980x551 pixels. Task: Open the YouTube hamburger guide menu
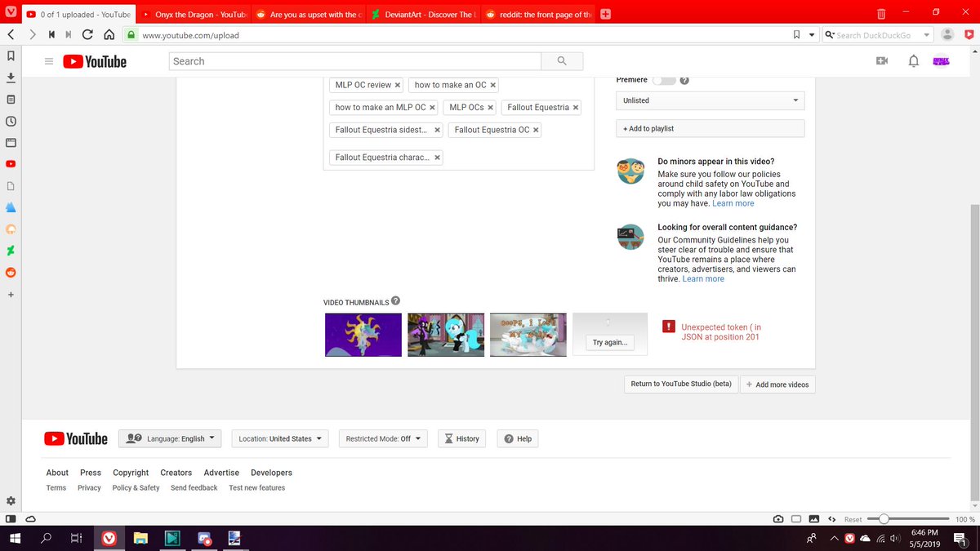coord(49,61)
